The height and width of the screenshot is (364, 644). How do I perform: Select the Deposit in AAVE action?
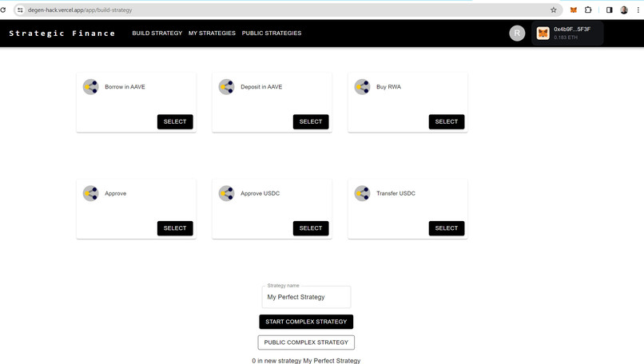coord(311,121)
